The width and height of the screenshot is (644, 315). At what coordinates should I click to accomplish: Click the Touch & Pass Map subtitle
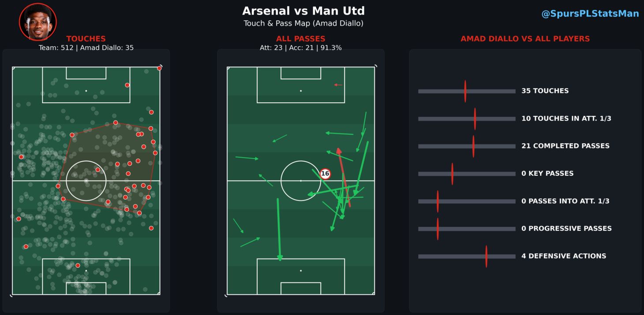point(303,23)
